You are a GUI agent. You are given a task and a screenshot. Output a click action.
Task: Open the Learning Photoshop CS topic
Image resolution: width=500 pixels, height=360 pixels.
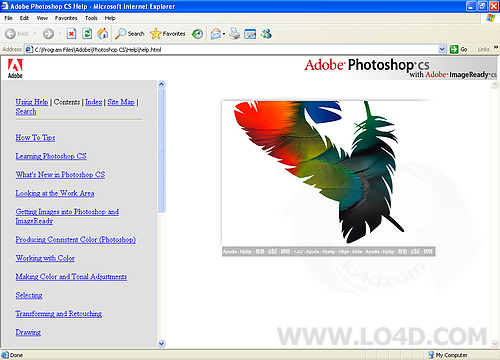click(51, 156)
